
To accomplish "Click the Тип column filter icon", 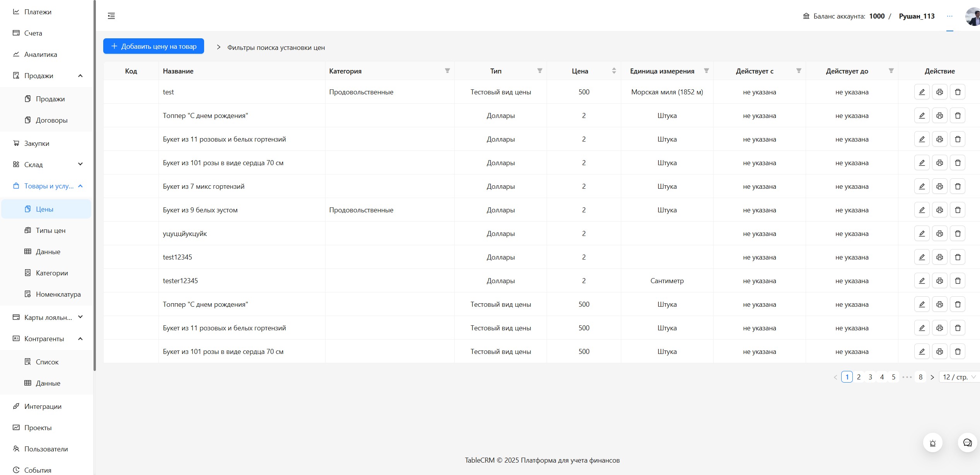I will point(539,71).
